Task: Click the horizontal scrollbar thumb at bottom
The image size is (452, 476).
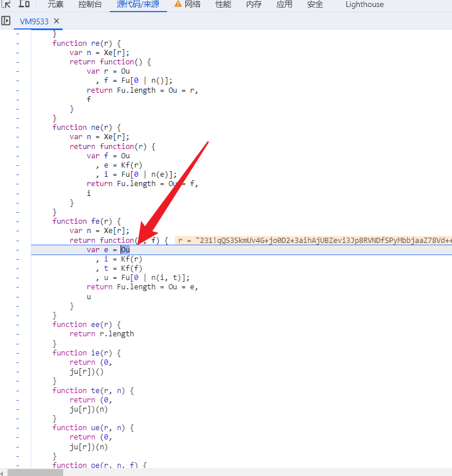Action: (x=35, y=472)
